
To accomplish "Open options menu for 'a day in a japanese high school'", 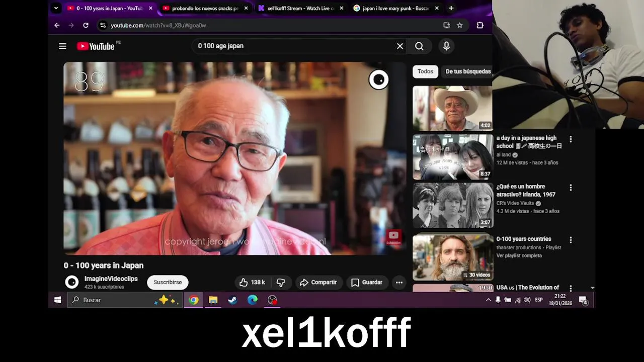I will pos(571,139).
